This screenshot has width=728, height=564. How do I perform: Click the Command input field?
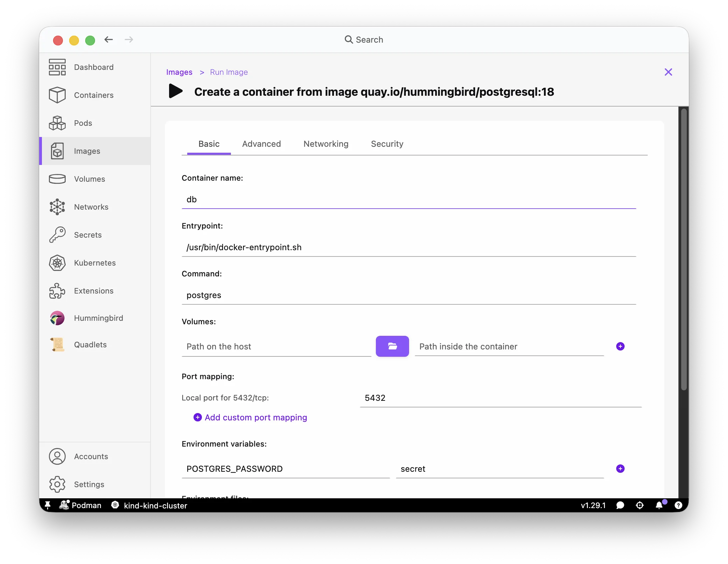pyautogui.click(x=409, y=295)
